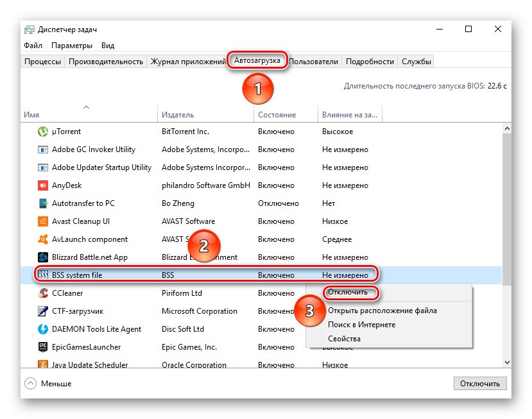Click the Меньше label

[56, 383]
